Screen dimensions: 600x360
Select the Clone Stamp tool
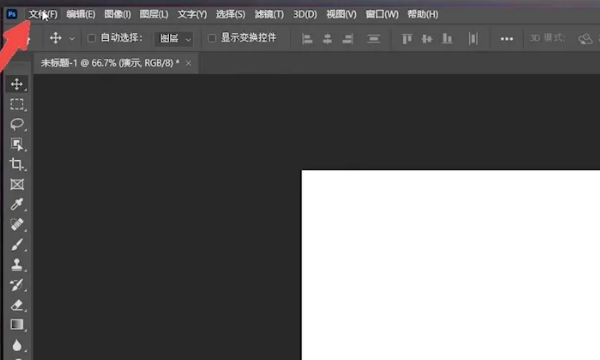[17, 264]
